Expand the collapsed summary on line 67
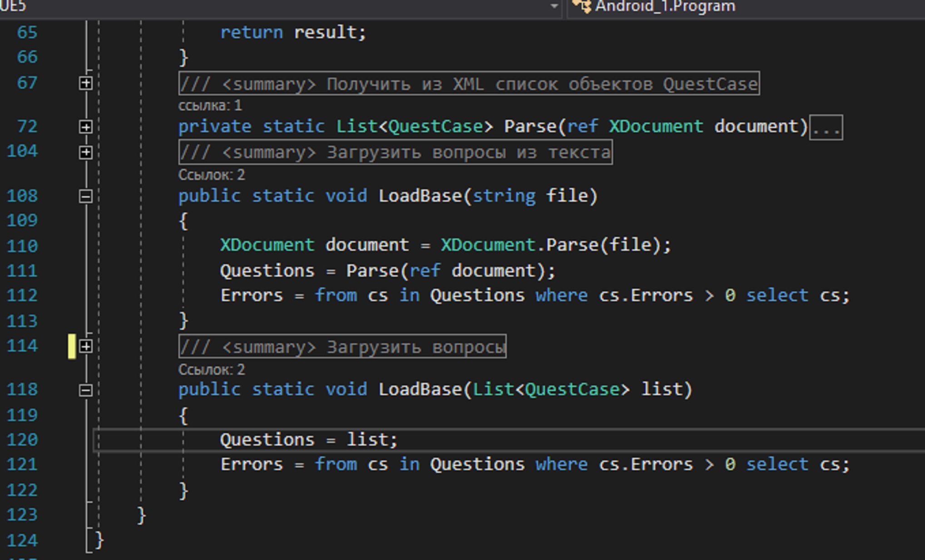The image size is (925, 560). coord(85,83)
